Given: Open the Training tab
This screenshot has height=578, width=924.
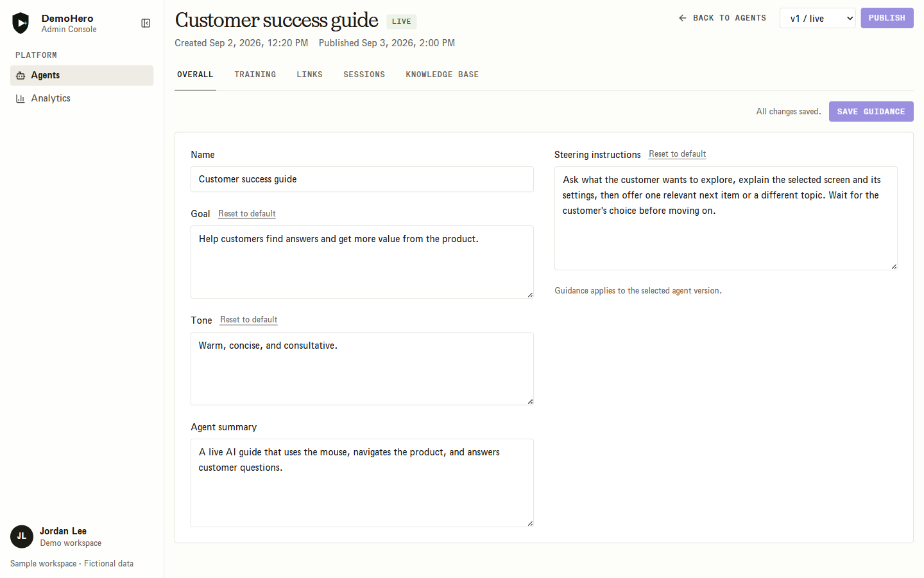Looking at the screenshot, I should point(255,74).
